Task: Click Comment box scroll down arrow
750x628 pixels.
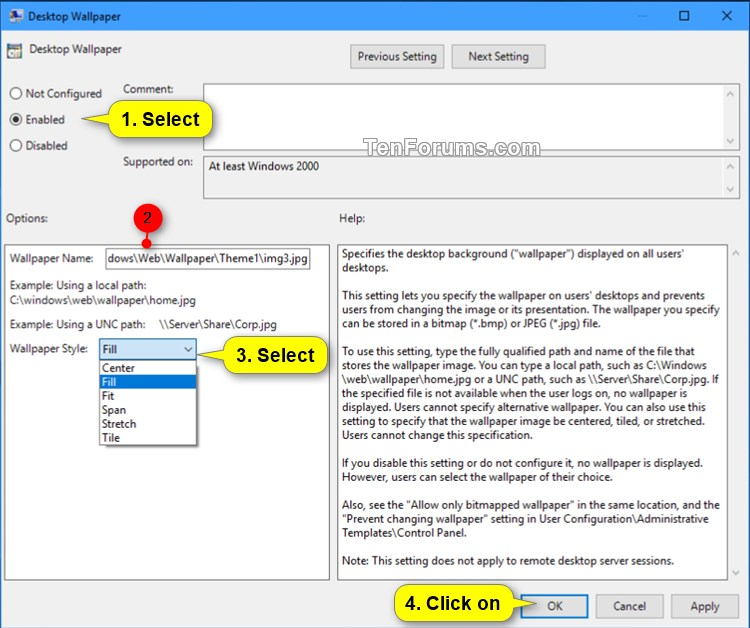Action: 730,141
